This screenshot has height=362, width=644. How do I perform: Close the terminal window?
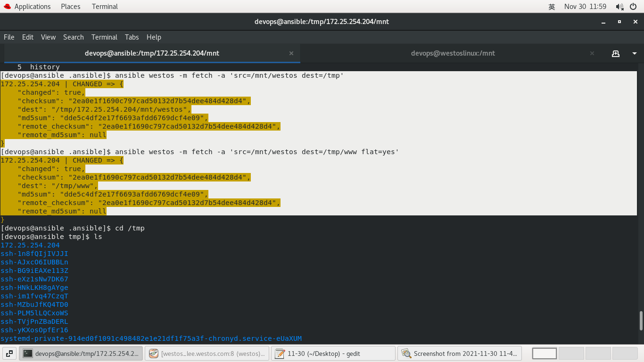coord(635,22)
